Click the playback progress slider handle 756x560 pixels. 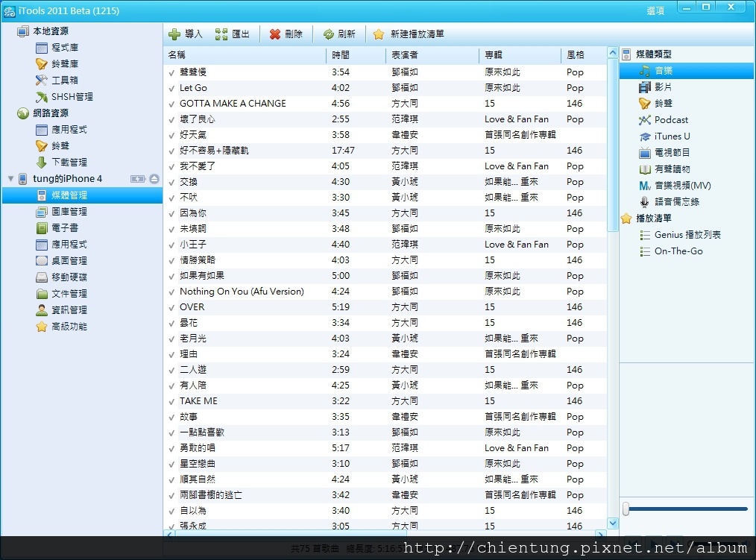tap(626, 509)
